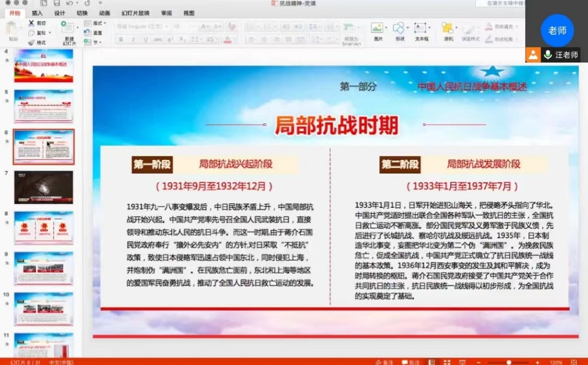This screenshot has height=365, width=588.
Task: Insert a picture with the 图片 icon
Action: (x=377, y=28)
